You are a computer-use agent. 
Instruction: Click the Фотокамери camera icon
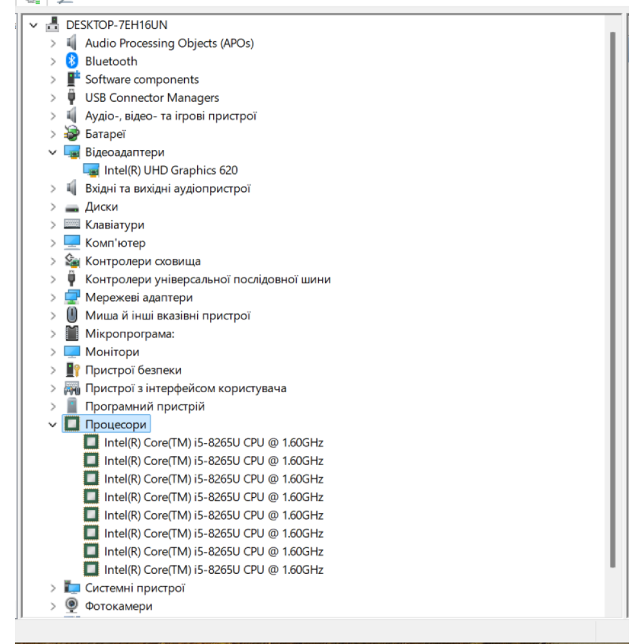coord(71,606)
